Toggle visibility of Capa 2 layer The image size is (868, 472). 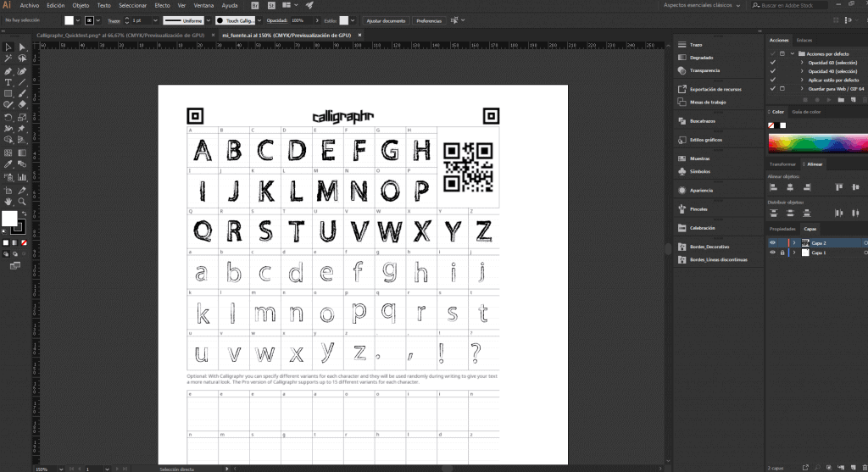tap(773, 243)
